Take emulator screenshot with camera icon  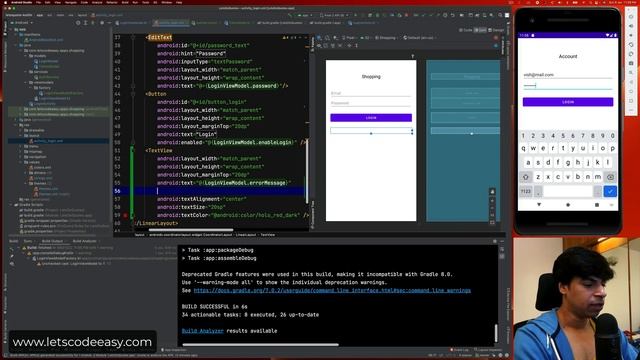click(631, 63)
